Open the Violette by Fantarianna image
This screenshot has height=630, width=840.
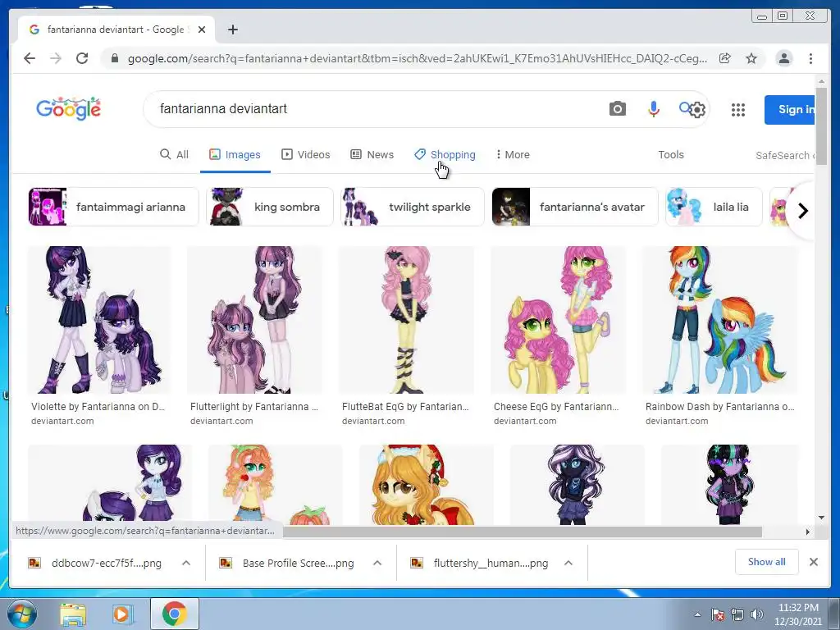coord(98,320)
